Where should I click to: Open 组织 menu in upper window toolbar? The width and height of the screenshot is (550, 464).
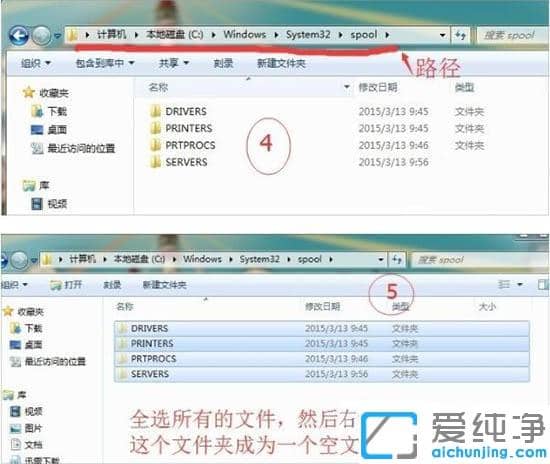point(35,63)
